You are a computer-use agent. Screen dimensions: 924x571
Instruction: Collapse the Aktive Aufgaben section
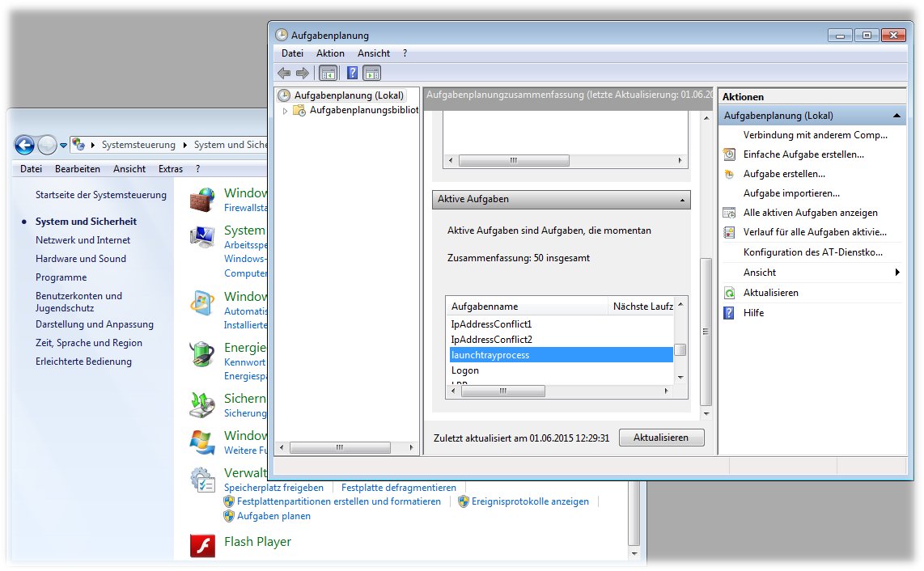coord(682,199)
